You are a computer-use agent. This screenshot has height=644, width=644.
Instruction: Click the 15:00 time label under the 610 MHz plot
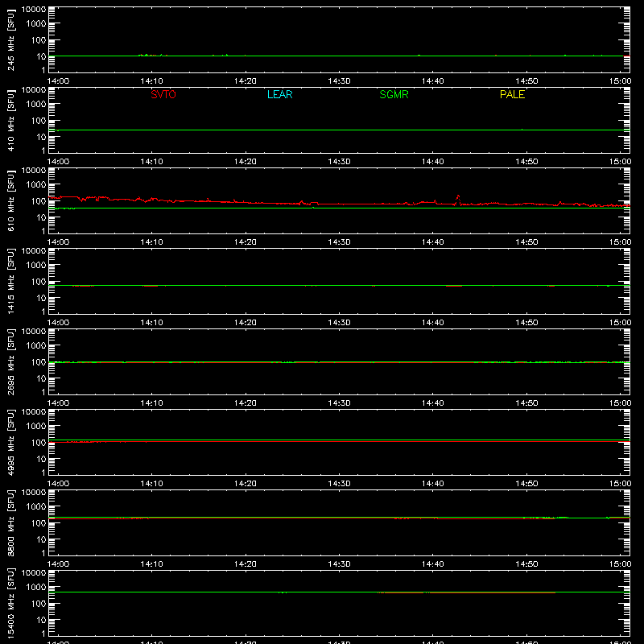620,242
